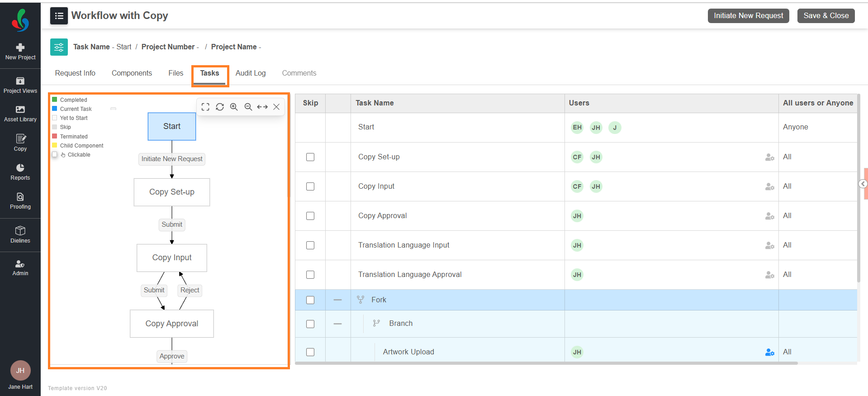The width and height of the screenshot is (868, 396).
Task: Check the Skip box for Copy Approval
Action: [310, 216]
